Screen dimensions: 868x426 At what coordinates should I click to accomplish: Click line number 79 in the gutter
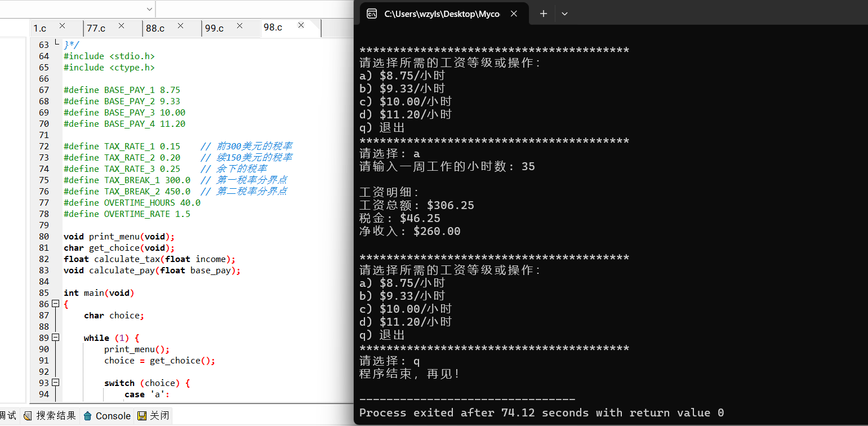(44, 225)
